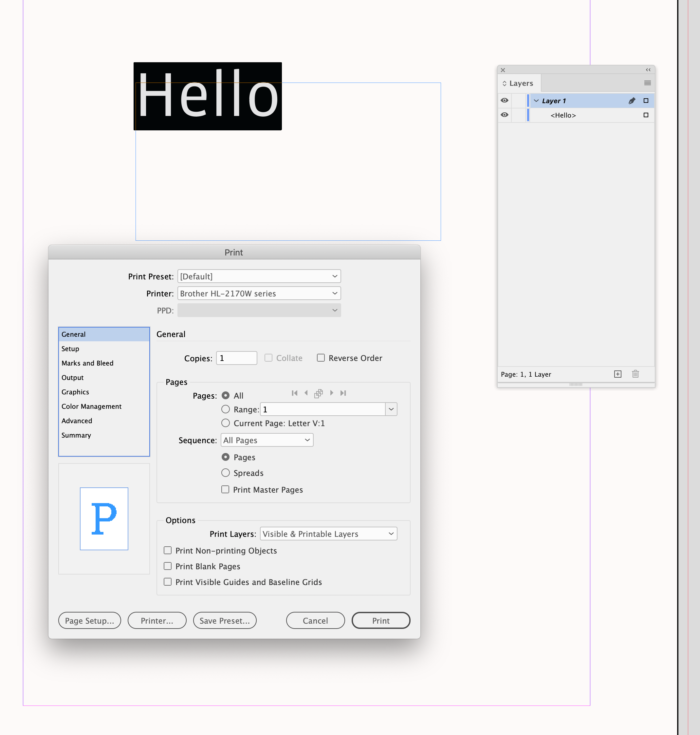Switch to the Marks and Bleed section

coord(87,363)
